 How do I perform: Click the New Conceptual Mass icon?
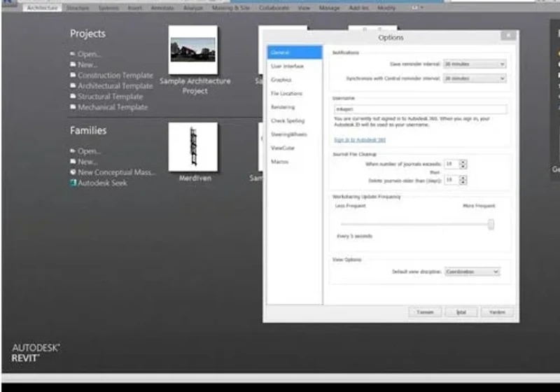click(73, 172)
